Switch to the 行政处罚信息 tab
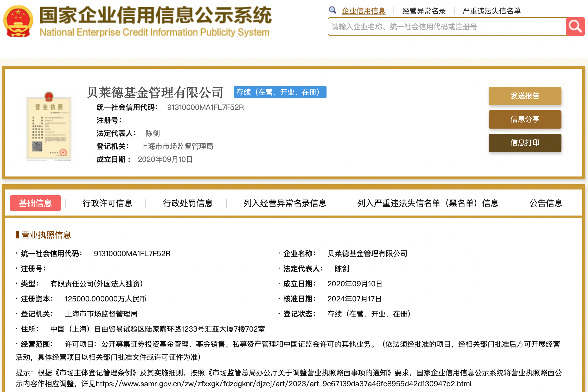The image size is (588, 392). [189, 203]
